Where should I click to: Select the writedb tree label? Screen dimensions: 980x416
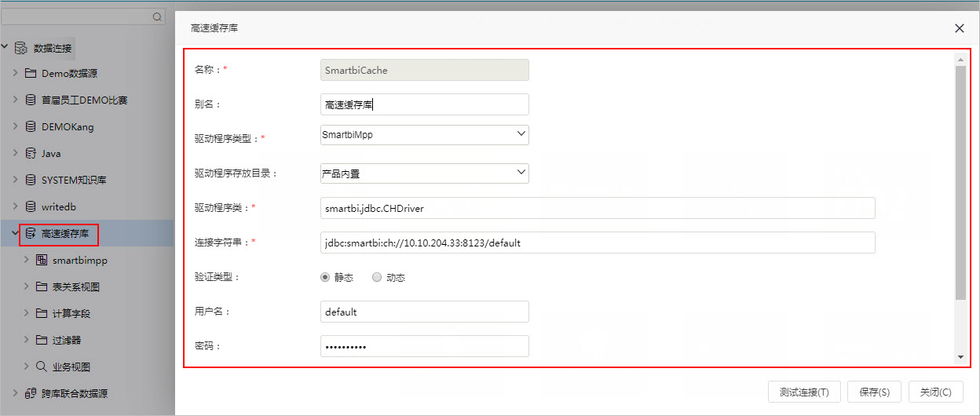(59, 207)
